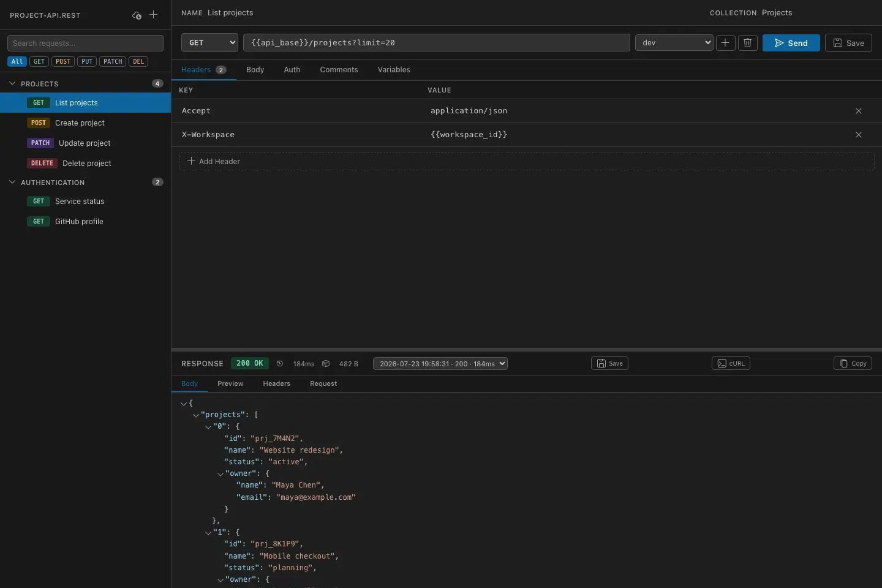882x588 pixels.
Task: Add a new environment with the plus icon
Action: 725,43
